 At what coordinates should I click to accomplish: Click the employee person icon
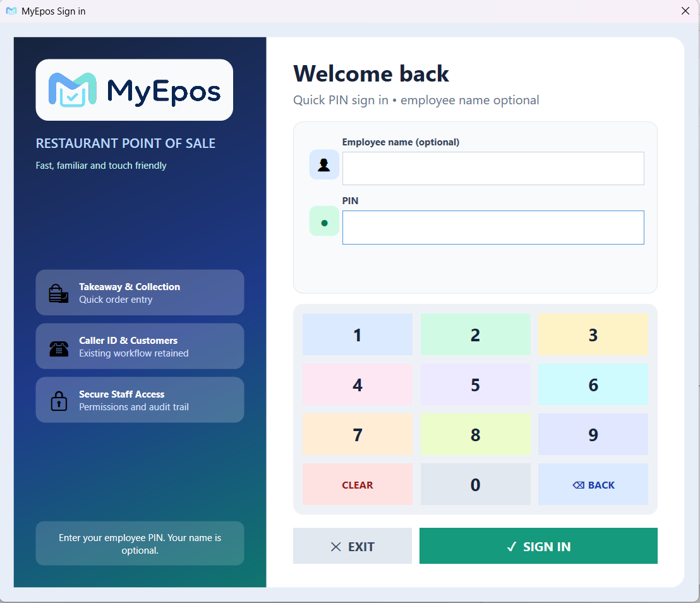tap(324, 165)
